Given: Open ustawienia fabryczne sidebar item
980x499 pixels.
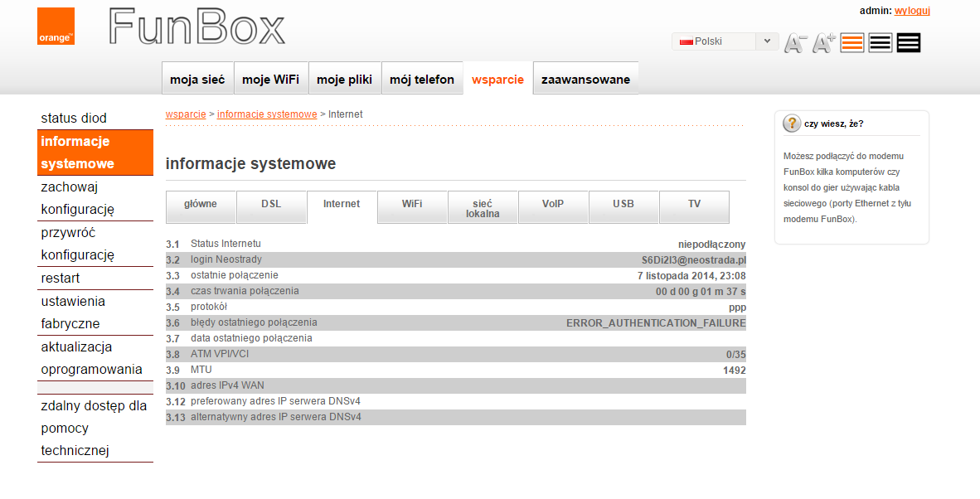Looking at the screenshot, I should [x=95, y=312].
